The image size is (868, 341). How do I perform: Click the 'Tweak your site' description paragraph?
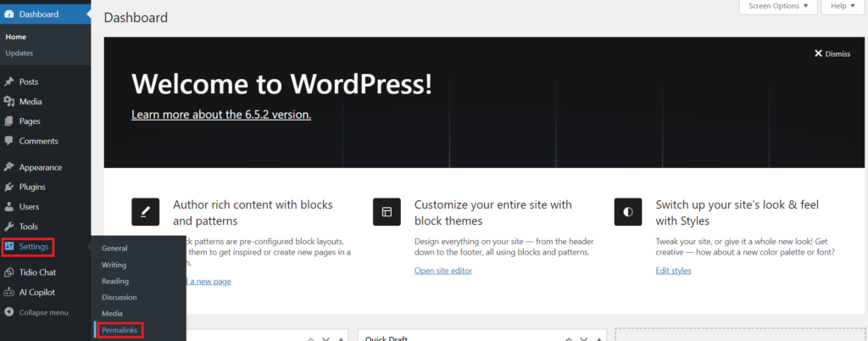click(x=746, y=247)
